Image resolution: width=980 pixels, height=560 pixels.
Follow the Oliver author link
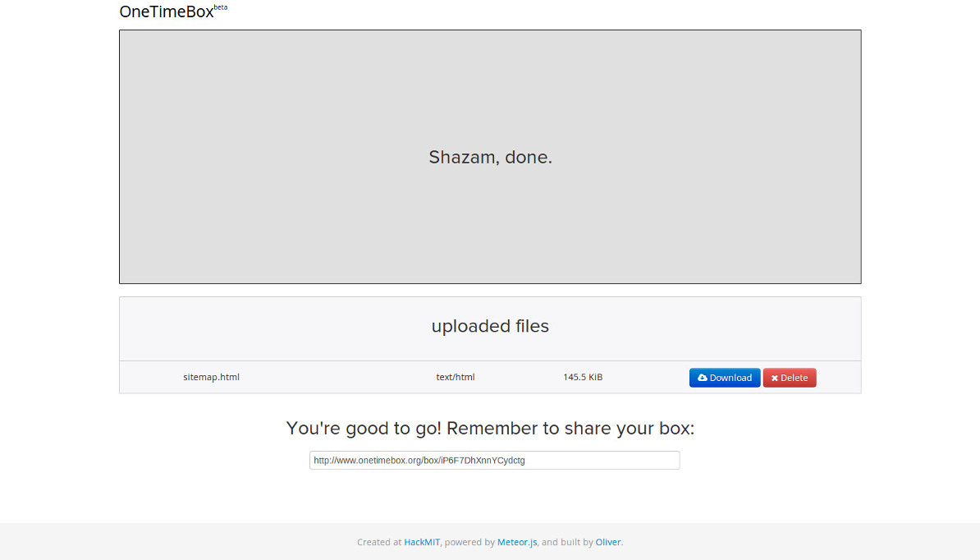(x=608, y=542)
